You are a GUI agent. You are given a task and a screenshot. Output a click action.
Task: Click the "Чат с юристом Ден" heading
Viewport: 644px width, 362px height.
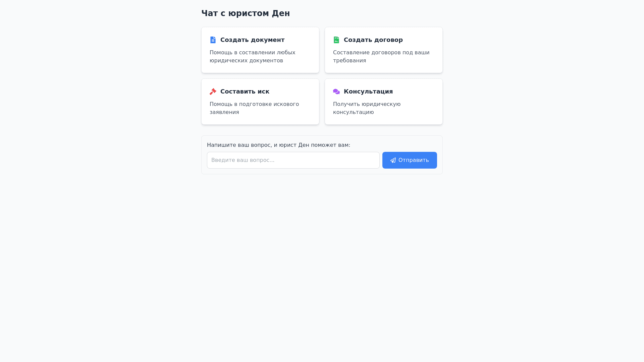(x=246, y=13)
